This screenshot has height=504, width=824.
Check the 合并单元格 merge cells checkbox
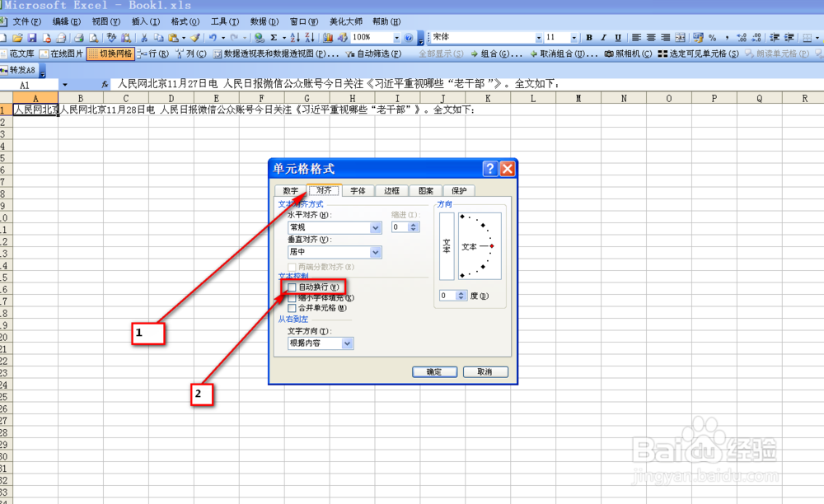point(292,308)
